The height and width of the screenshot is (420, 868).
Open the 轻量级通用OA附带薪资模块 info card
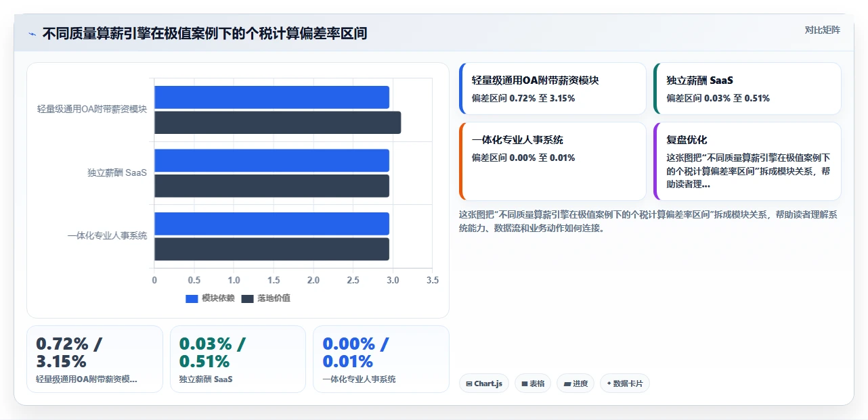(552, 89)
